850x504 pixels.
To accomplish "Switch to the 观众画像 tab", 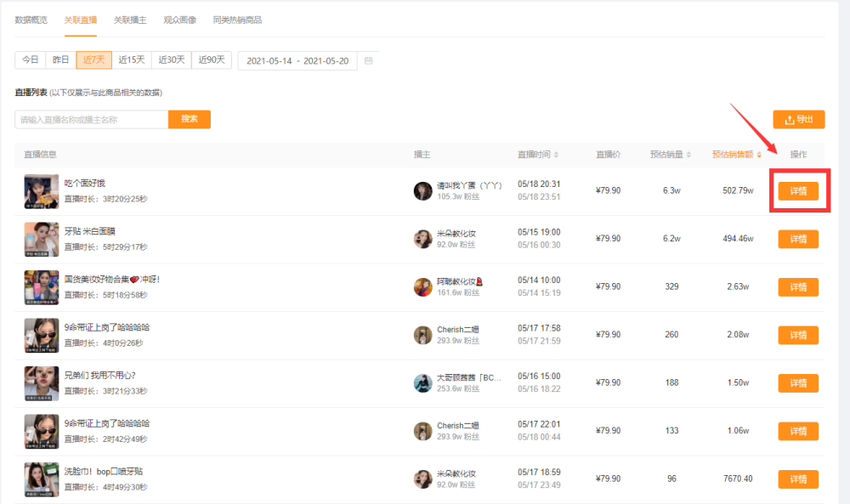I will pos(179,20).
